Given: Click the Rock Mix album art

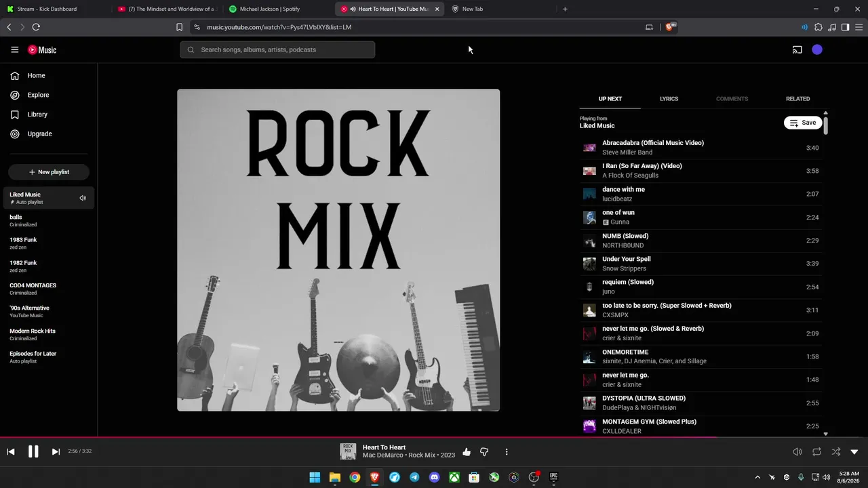Looking at the screenshot, I should pos(338,250).
